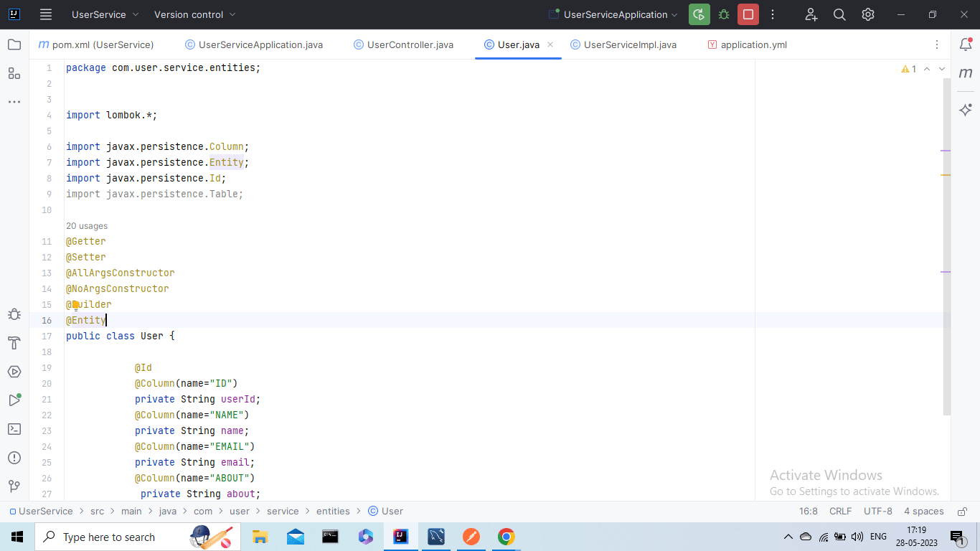Stop the running application
The image size is (980, 551).
[x=748, y=14]
